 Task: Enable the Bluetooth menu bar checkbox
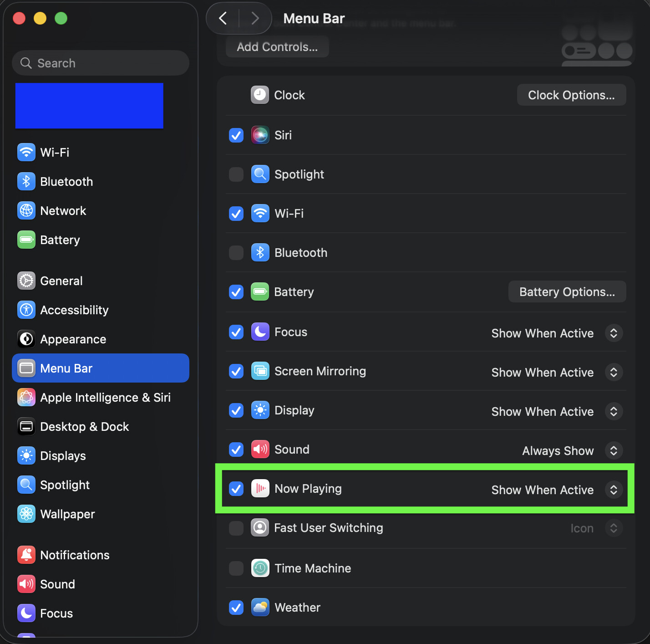coord(236,253)
